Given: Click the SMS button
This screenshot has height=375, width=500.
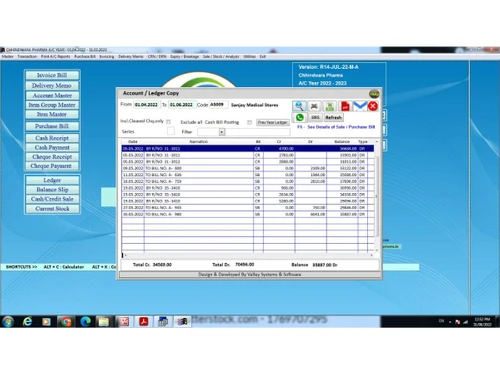Looking at the screenshot, I should 315,117.
